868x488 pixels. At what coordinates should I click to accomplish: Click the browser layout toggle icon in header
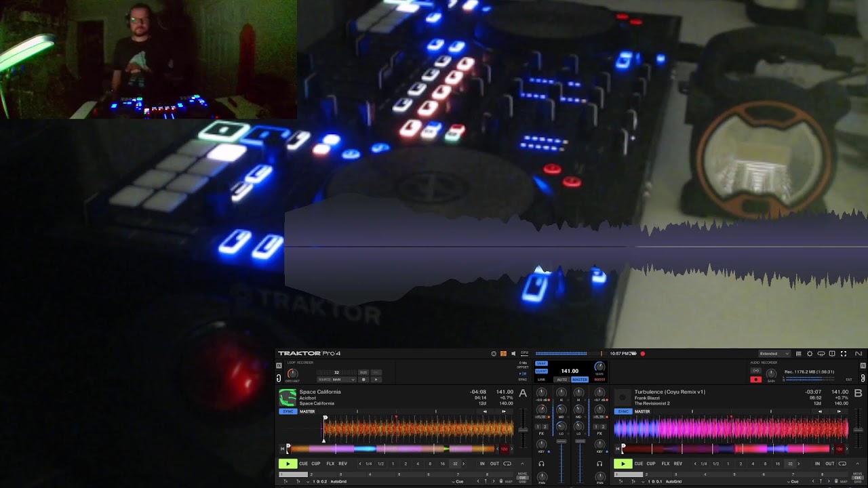tap(799, 354)
